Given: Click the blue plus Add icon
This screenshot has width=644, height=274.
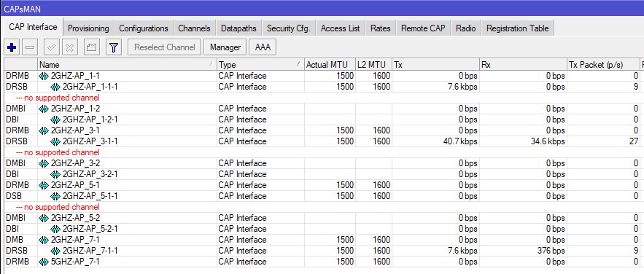Looking at the screenshot, I should click(12, 47).
